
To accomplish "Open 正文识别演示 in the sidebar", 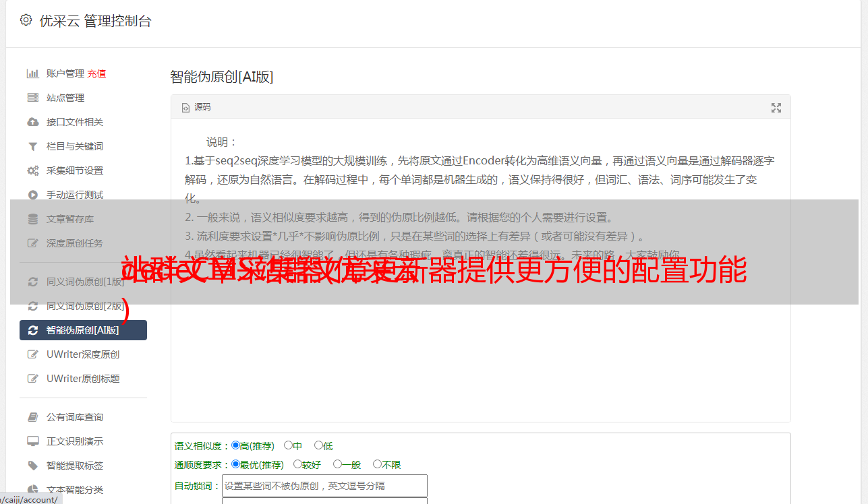I will pos(75,441).
